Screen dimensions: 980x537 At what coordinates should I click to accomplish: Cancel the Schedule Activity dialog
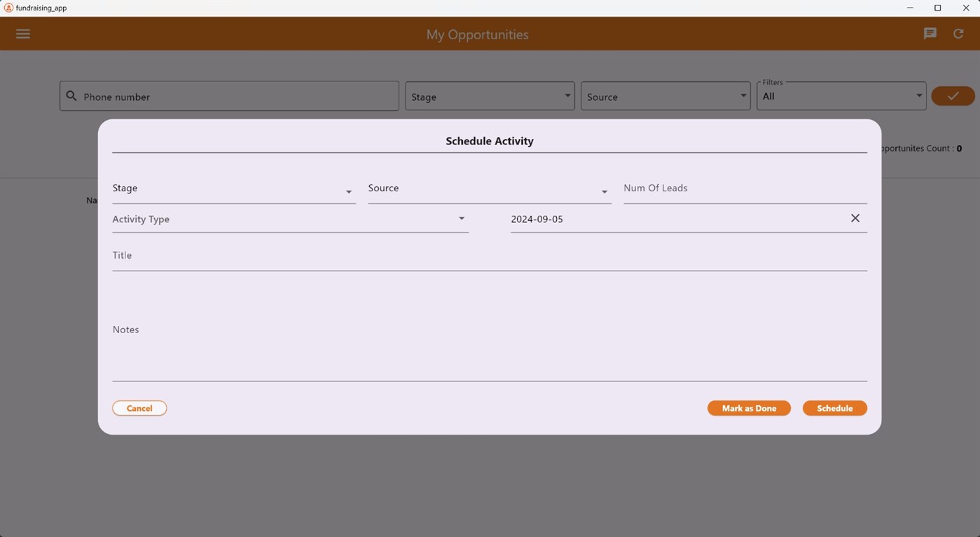coord(139,407)
